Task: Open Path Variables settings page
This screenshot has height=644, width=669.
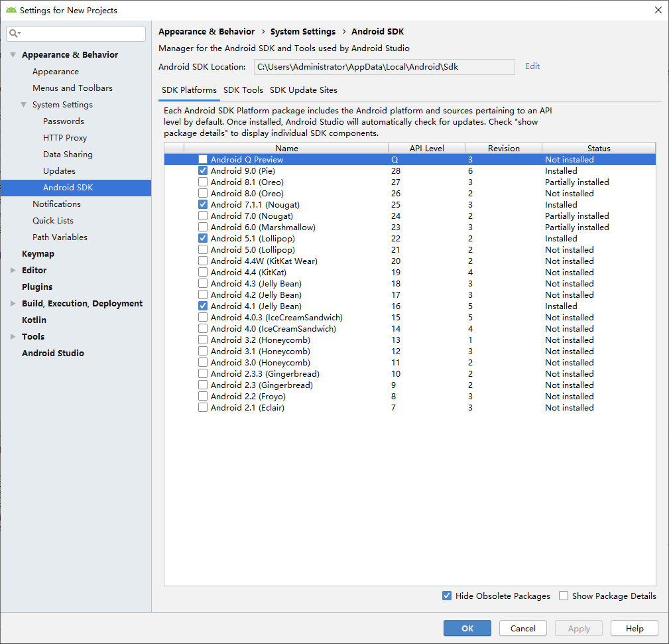Action: click(60, 237)
